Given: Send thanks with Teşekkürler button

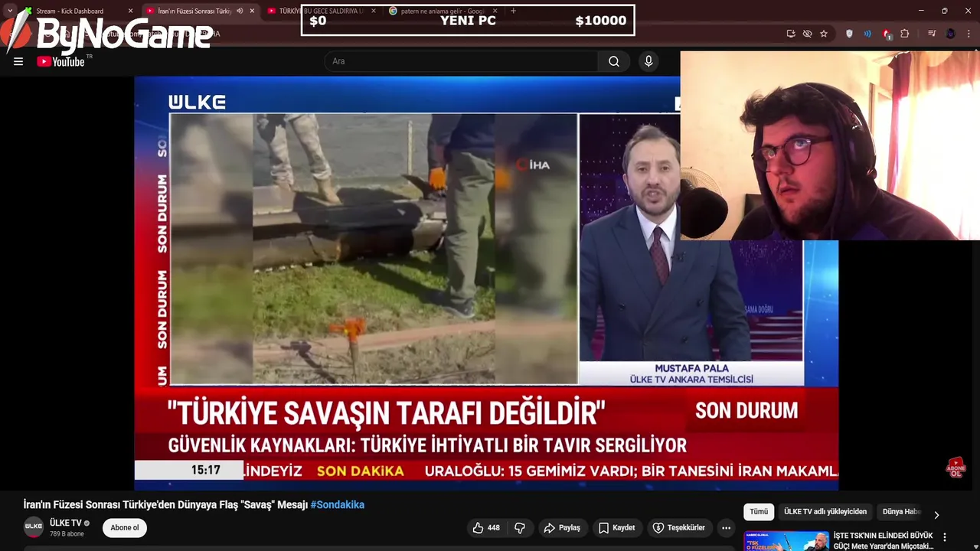Looking at the screenshot, I should tap(678, 528).
